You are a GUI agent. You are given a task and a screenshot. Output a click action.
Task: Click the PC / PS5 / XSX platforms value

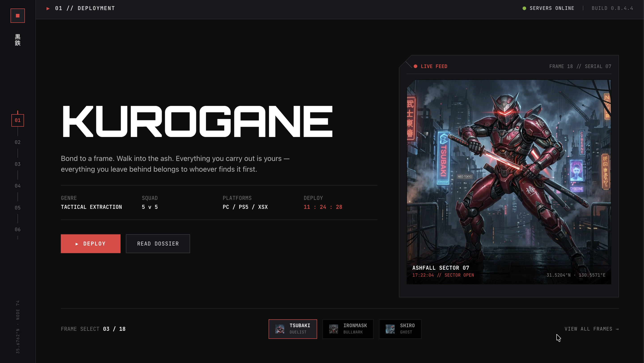[245, 207]
